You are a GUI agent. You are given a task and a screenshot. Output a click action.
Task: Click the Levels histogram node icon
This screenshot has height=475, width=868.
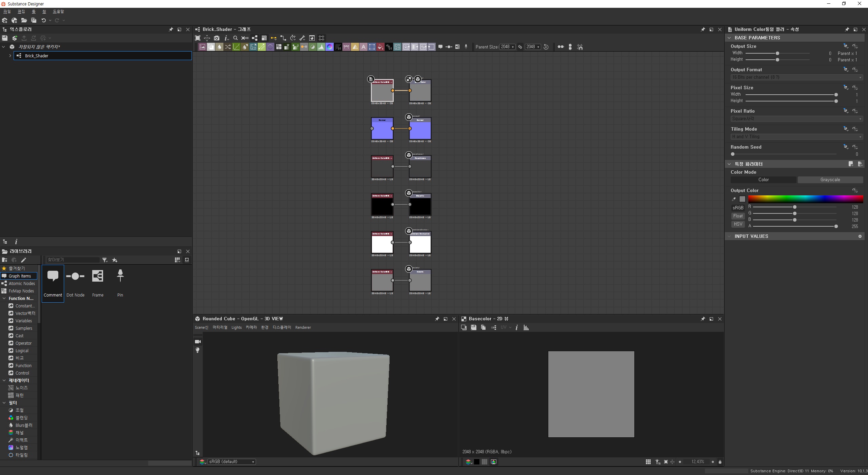321,47
